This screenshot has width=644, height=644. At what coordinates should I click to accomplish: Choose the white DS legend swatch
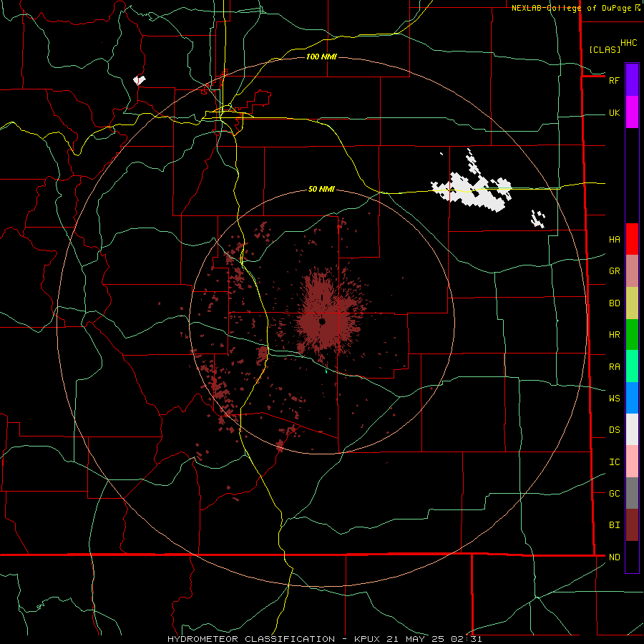(x=632, y=429)
